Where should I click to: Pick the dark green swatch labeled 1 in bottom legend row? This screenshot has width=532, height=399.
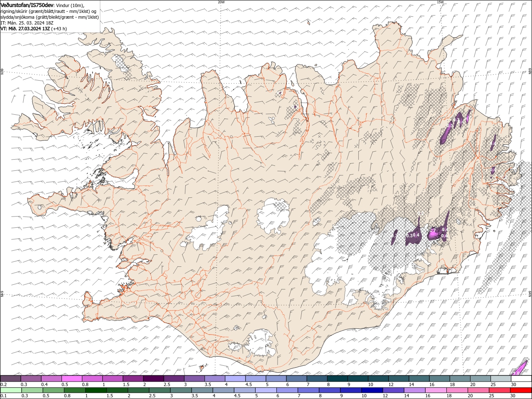[96, 390]
